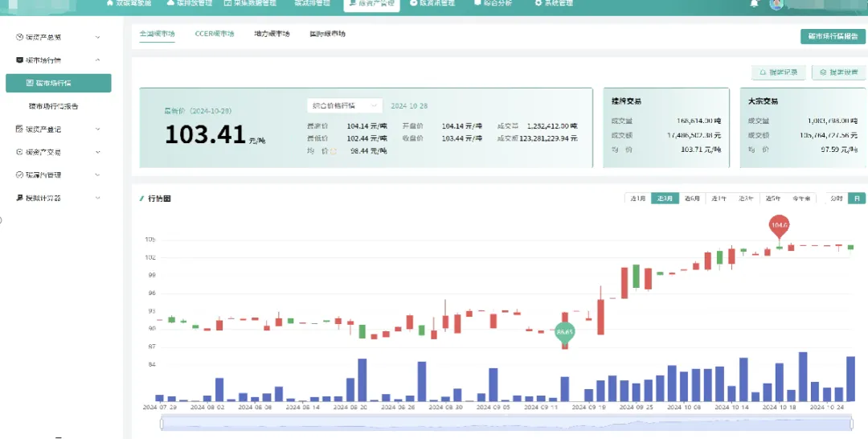
Task: Click the notification bell icon
Action: [754, 4]
